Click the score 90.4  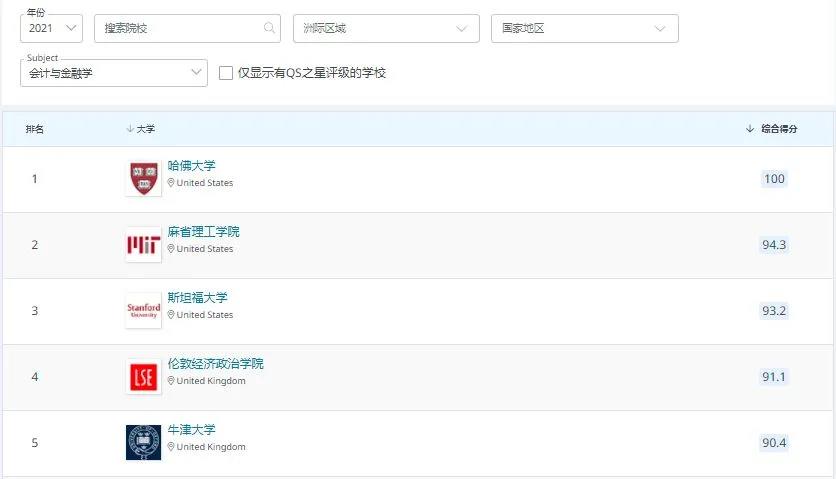774,443
